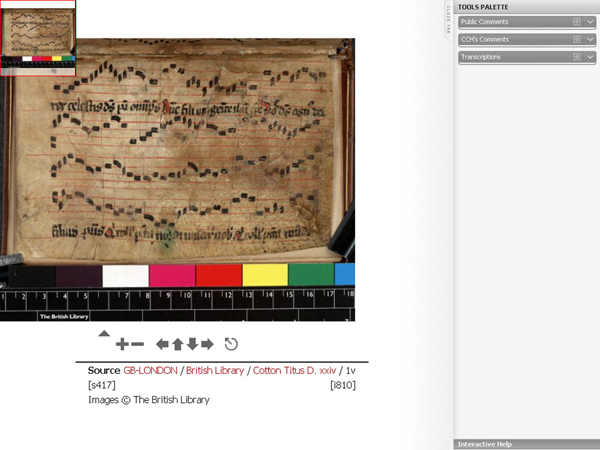Open the Transcriptions panel header

[x=527, y=57]
